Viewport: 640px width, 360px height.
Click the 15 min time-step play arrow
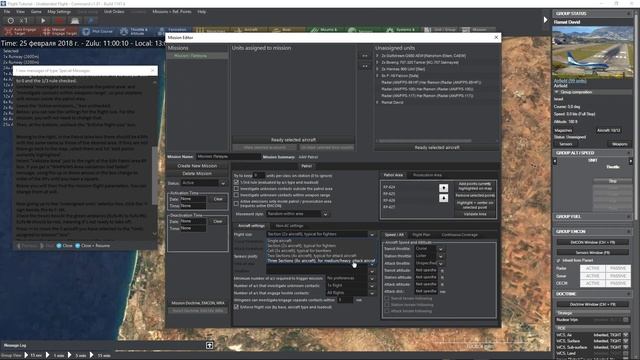pyautogui.click(x=91, y=355)
